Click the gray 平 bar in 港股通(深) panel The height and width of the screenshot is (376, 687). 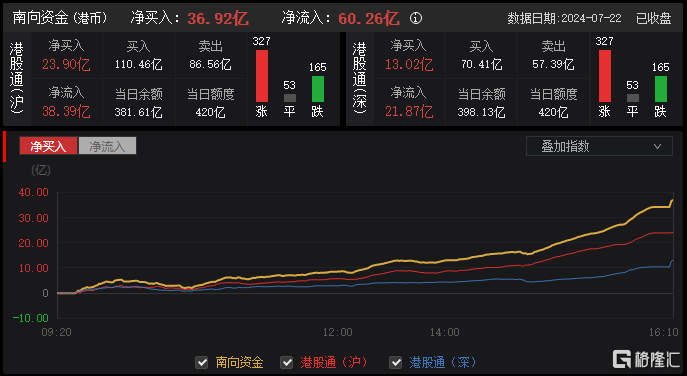click(632, 98)
